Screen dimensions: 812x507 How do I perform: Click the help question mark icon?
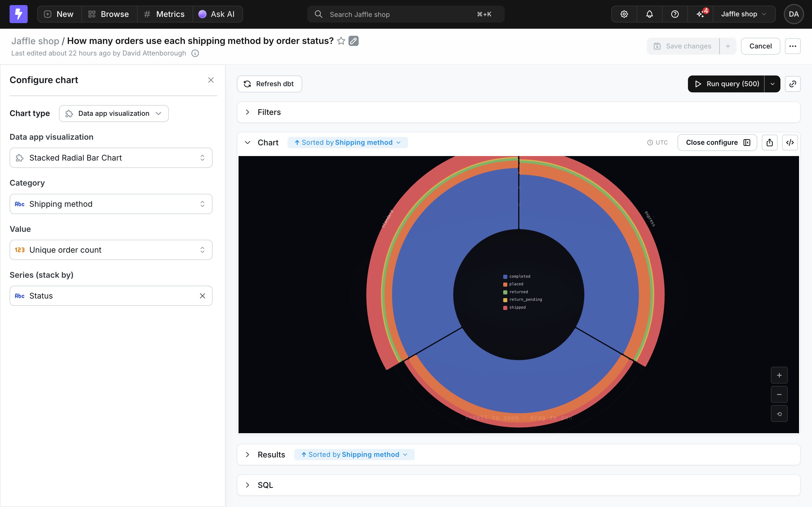click(x=675, y=14)
